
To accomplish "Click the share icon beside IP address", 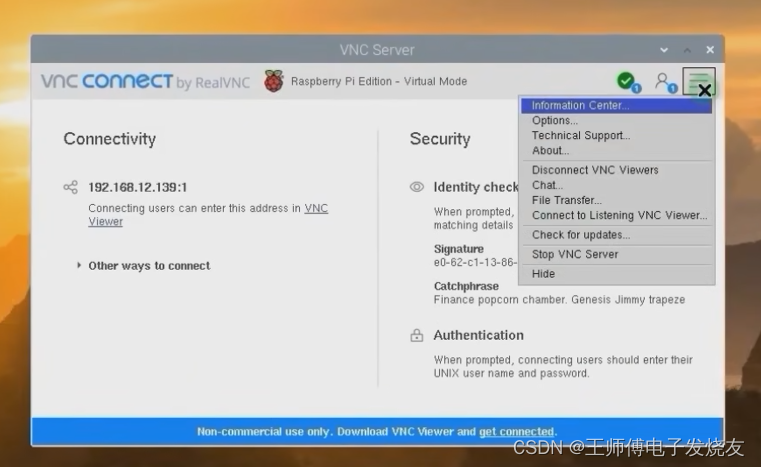I will tap(71, 187).
